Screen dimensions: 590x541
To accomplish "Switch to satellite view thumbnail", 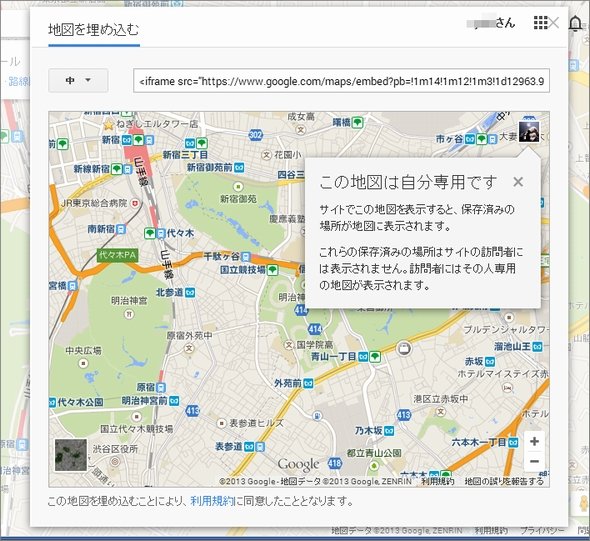I will click(71, 455).
